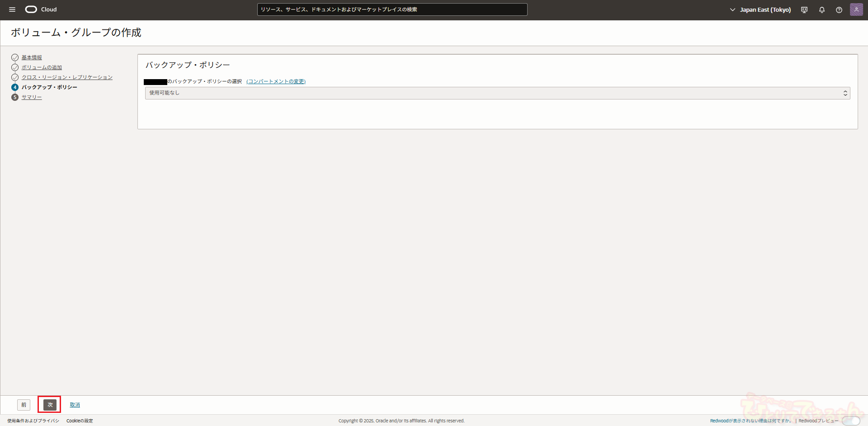The height and width of the screenshot is (426, 868).
Task: Go to the クロス・リージョン・レプリケーション step
Action: point(67,77)
